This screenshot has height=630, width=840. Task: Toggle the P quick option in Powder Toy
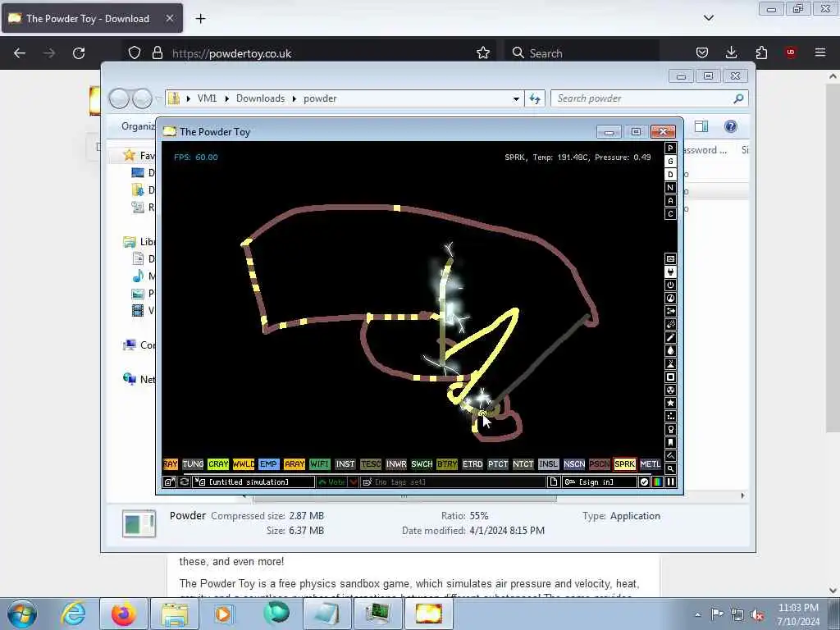click(670, 148)
